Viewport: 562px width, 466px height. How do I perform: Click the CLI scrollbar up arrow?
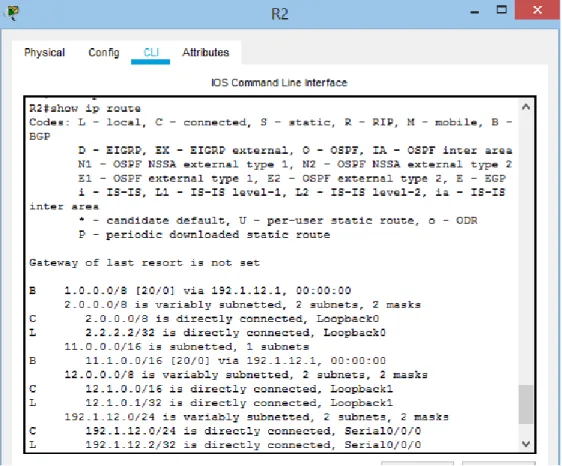tap(526, 107)
